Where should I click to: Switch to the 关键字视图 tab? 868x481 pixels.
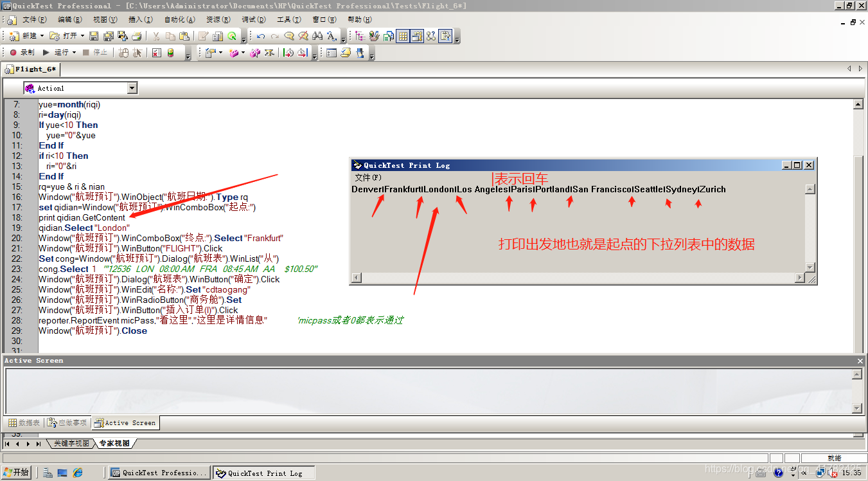tap(71, 444)
